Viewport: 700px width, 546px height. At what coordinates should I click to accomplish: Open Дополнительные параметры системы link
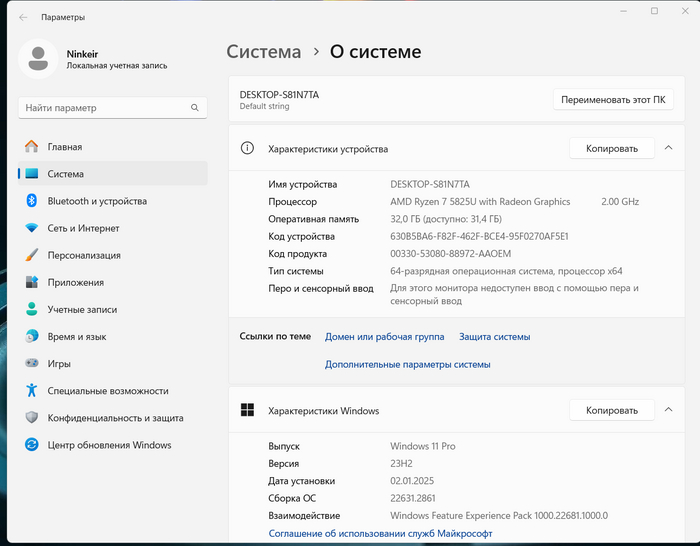[x=407, y=365]
